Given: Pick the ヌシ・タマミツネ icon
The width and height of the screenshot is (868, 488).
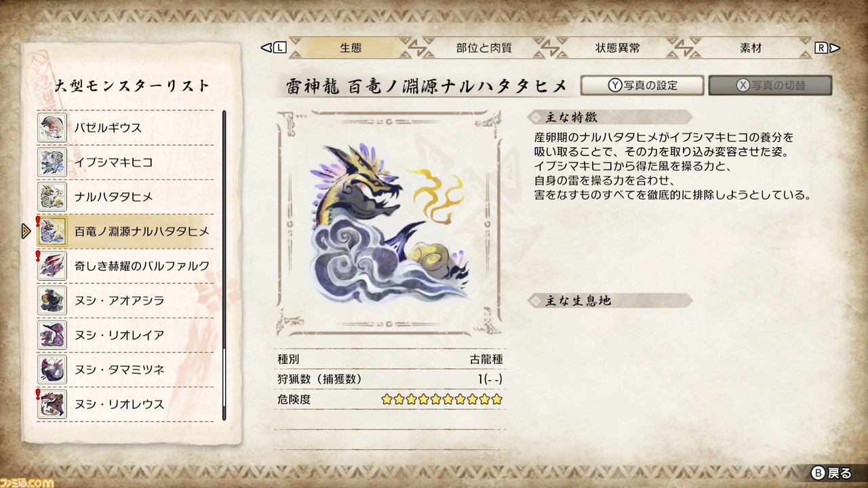Looking at the screenshot, I should click(52, 369).
